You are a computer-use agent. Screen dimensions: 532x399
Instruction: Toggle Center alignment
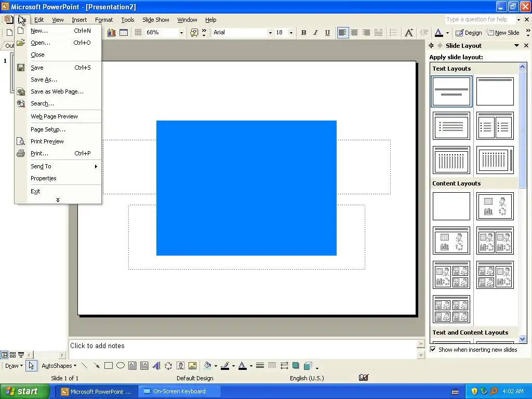tap(354, 33)
